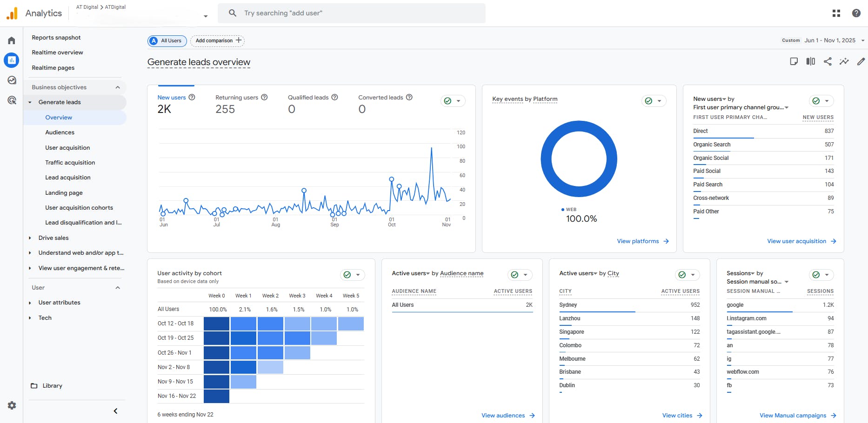The image size is (868, 423).
Task: Open the Help question mark icon
Action: (856, 13)
